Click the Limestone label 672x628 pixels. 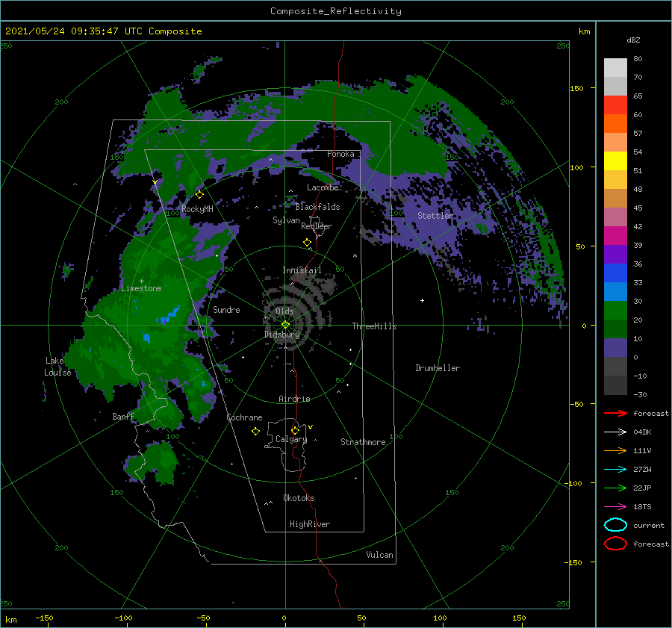point(141,288)
